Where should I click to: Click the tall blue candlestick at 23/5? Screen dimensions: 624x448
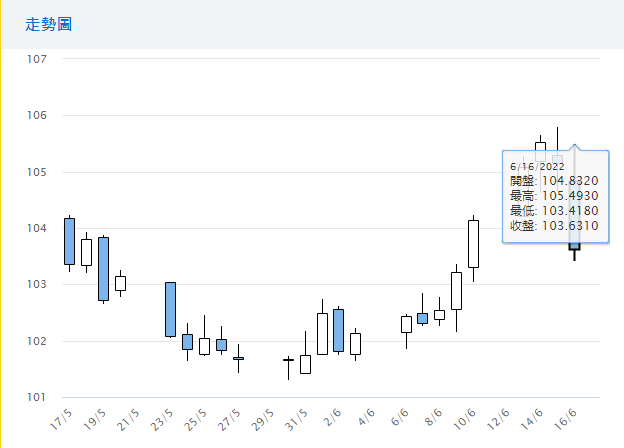click(x=170, y=309)
